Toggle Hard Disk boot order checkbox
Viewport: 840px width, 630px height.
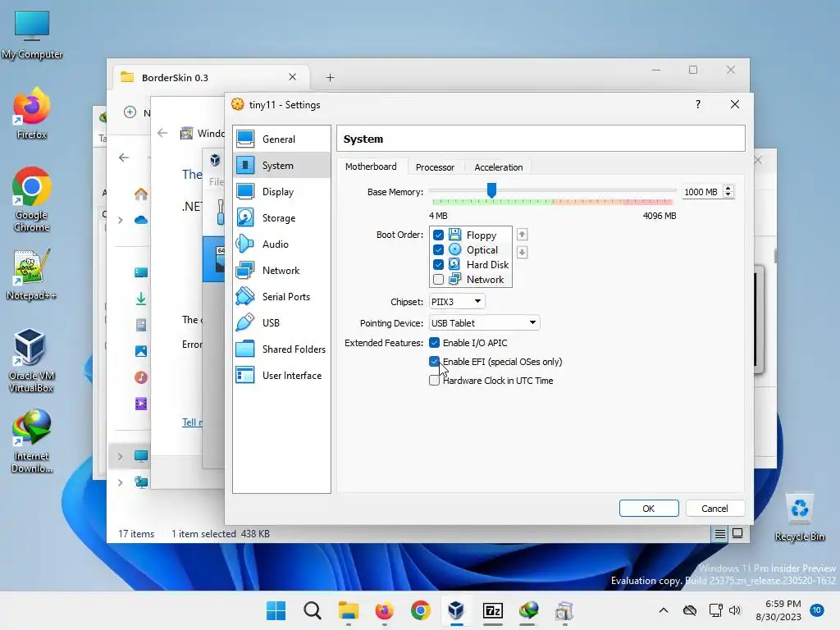click(x=438, y=265)
